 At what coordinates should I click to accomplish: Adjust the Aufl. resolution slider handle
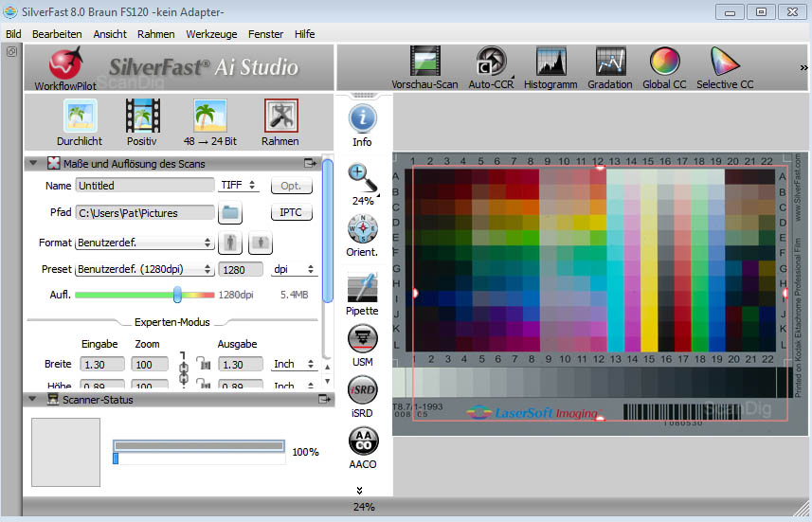pos(177,295)
